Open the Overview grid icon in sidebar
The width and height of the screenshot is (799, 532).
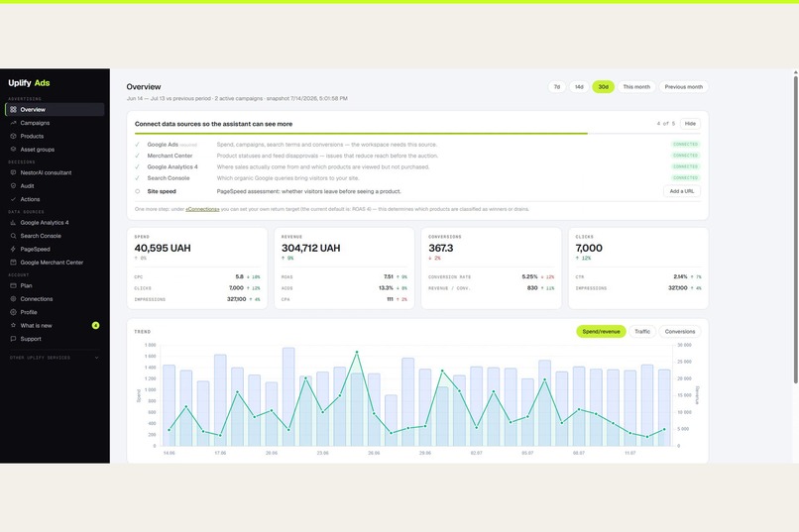[x=13, y=109]
